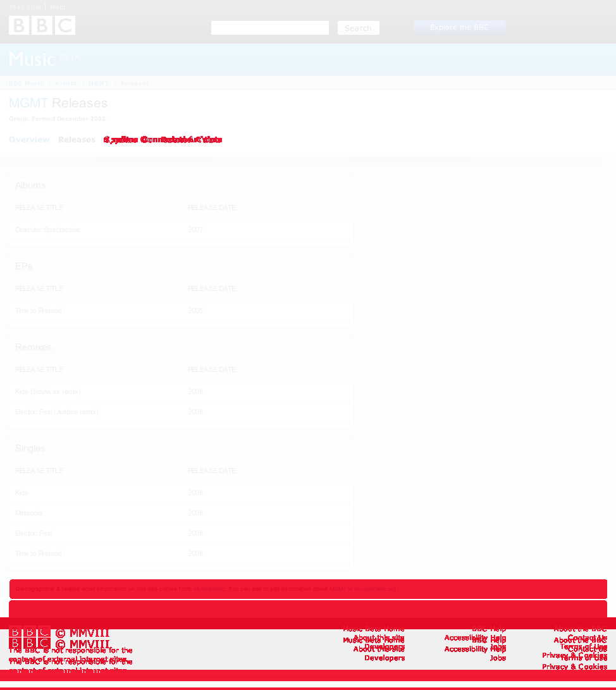Open Electric Feel (Justice remix)

(57, 412)
